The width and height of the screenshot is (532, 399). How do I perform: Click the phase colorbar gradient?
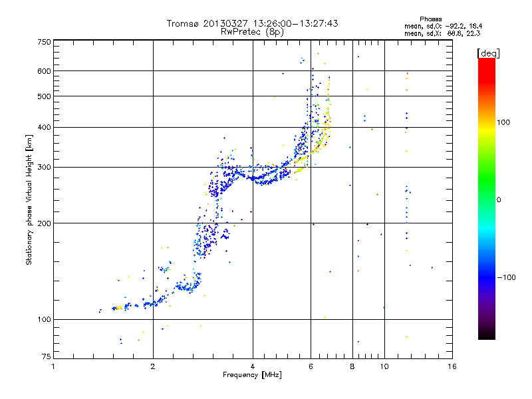487,198
